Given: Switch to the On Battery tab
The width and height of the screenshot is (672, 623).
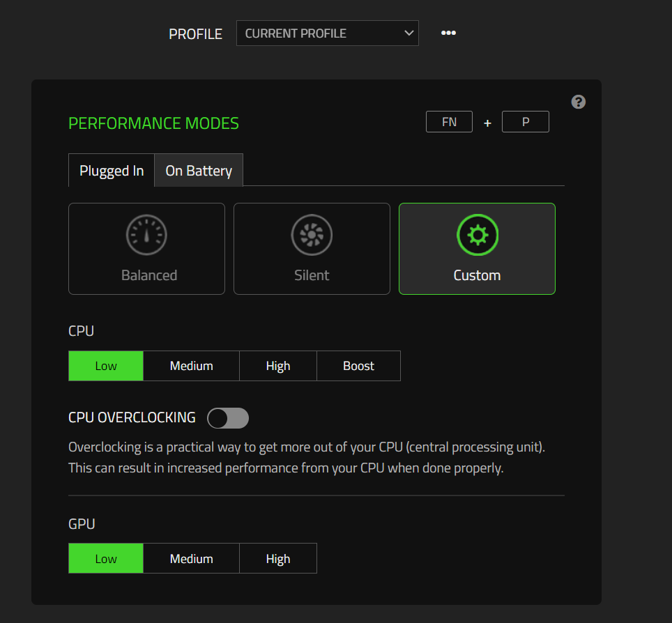Looking at the screenshot, I should point(199,171).
